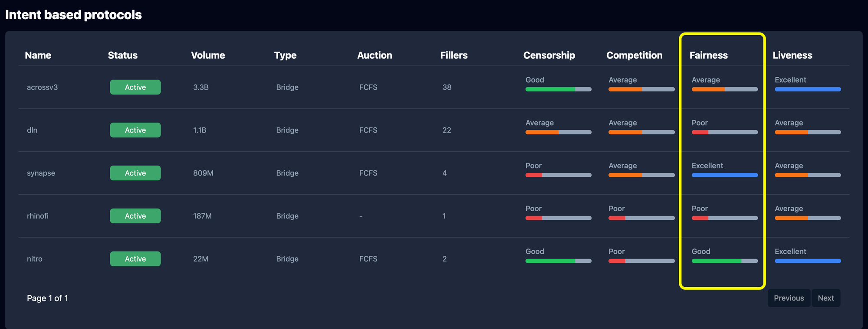The height and width of the screenshot is (329, 868).
Task: Click rhinofi Poor competition bar
Action: (641, 218)
